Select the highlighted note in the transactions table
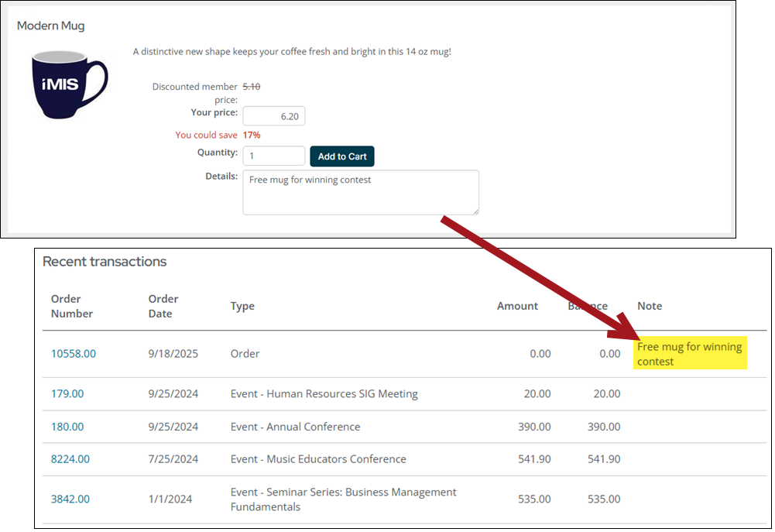The height and width of the screenshot is (532, 775). pyautogui.click(x=689, y=354)
